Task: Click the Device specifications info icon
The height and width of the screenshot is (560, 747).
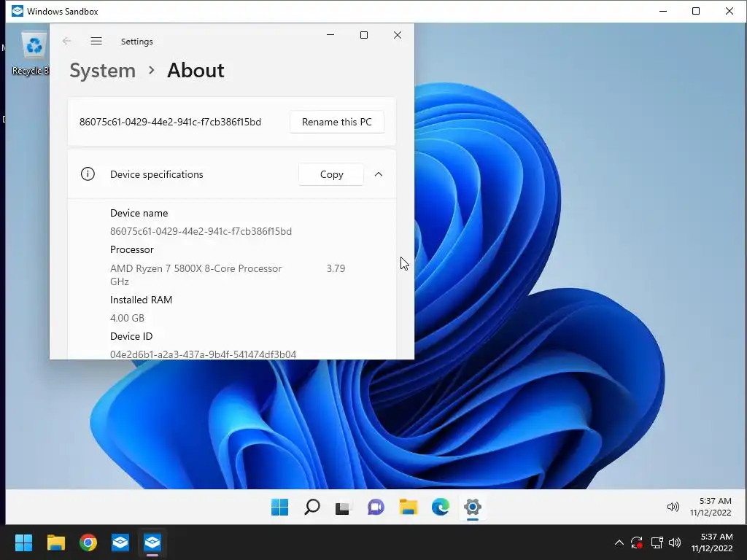Action: (88, 174)
